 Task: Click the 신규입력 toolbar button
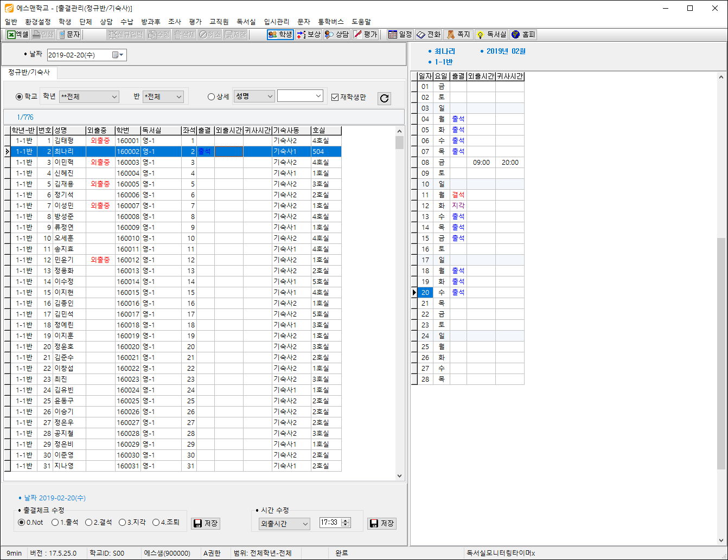pos(125,35)
